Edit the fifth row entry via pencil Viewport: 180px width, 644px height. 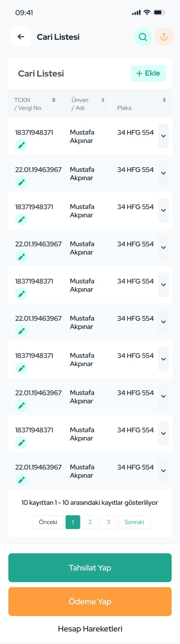(21, 294)
